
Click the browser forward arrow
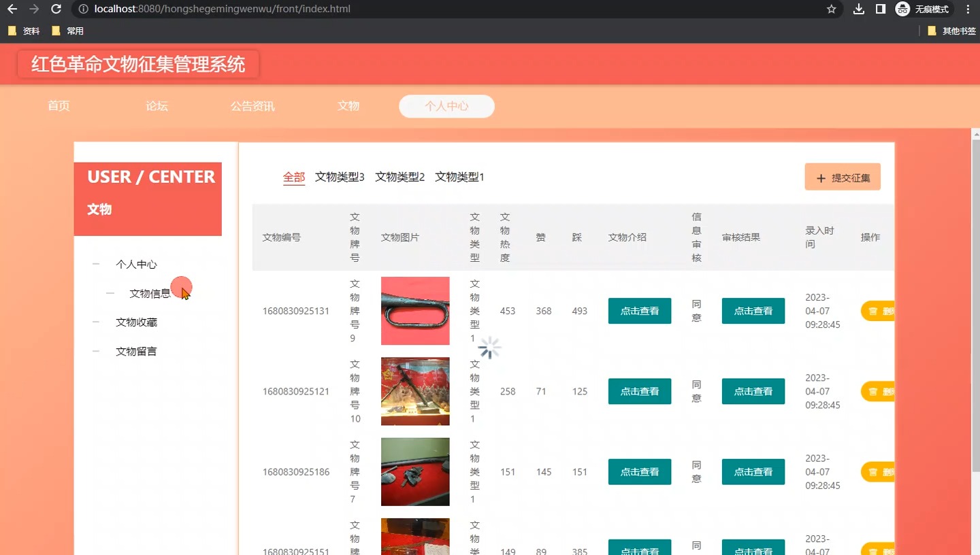click(34, 10)
